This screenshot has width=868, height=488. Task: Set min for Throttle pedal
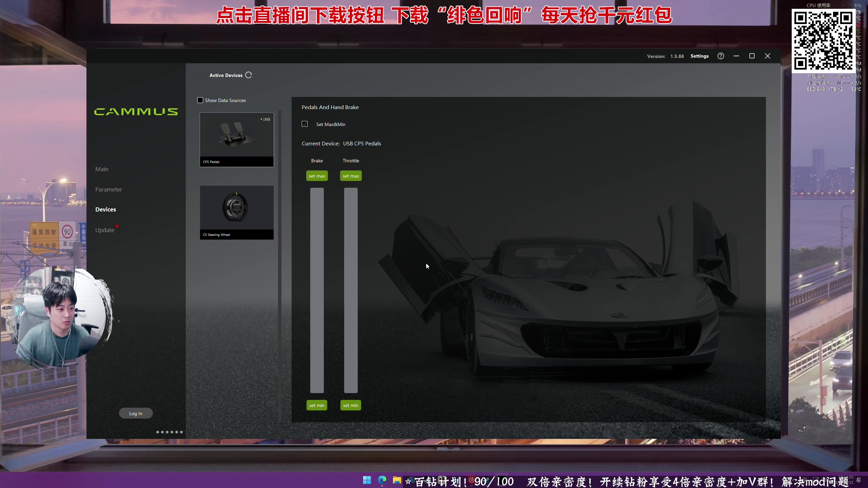point(351,405)
